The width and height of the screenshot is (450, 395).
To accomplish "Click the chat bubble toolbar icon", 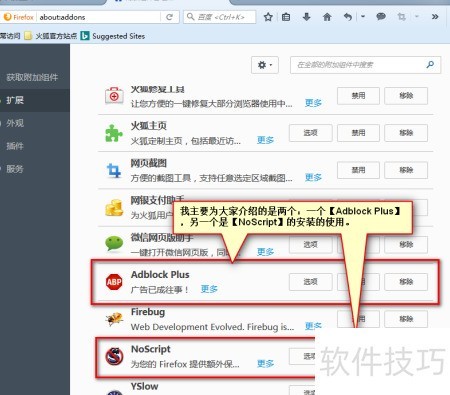I will [x=381, y=17].
